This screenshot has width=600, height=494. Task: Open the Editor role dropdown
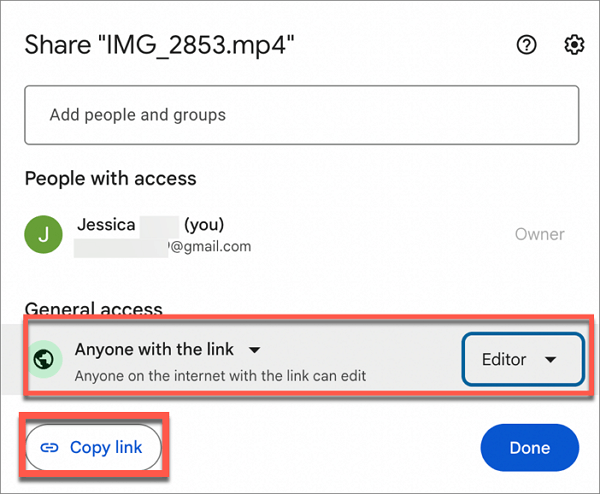pyautogui.click(x=521, y=359)
